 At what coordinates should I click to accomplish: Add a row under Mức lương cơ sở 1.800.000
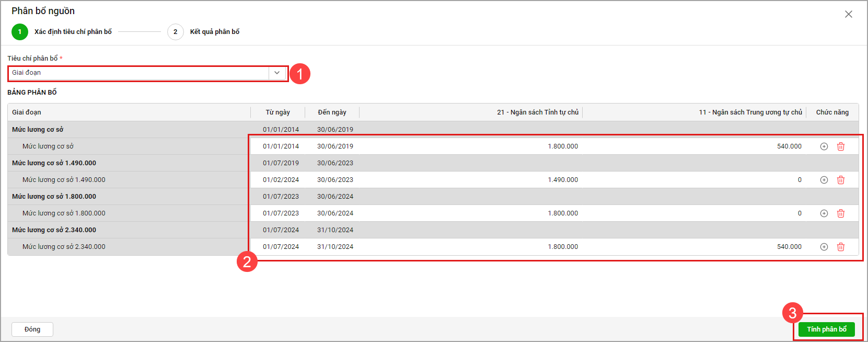point(824,213)
